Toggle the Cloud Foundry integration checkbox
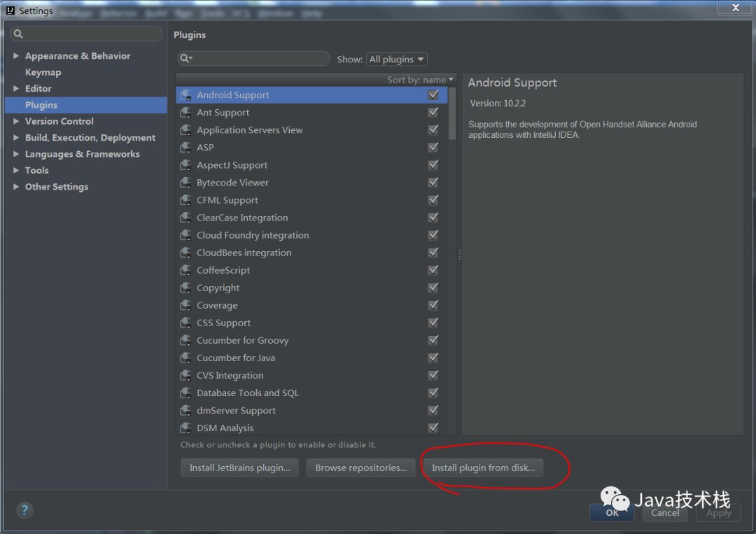The image size is (756, 534). [433, 234]
